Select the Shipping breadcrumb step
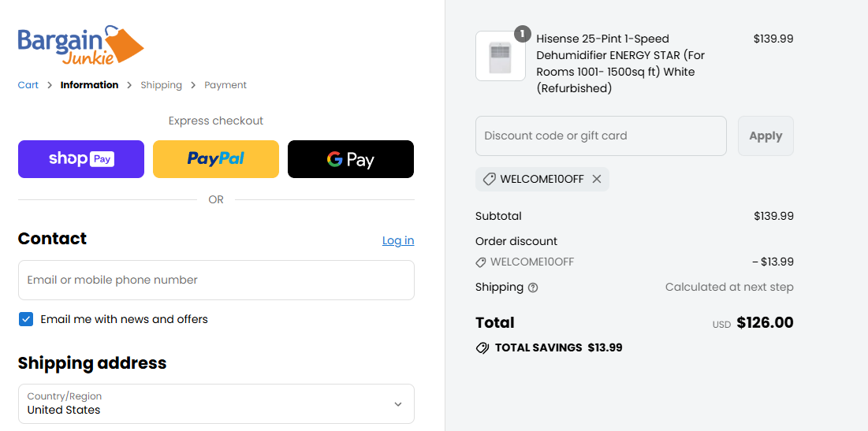Viewport: 868px width, 431px height. (161, 85)
